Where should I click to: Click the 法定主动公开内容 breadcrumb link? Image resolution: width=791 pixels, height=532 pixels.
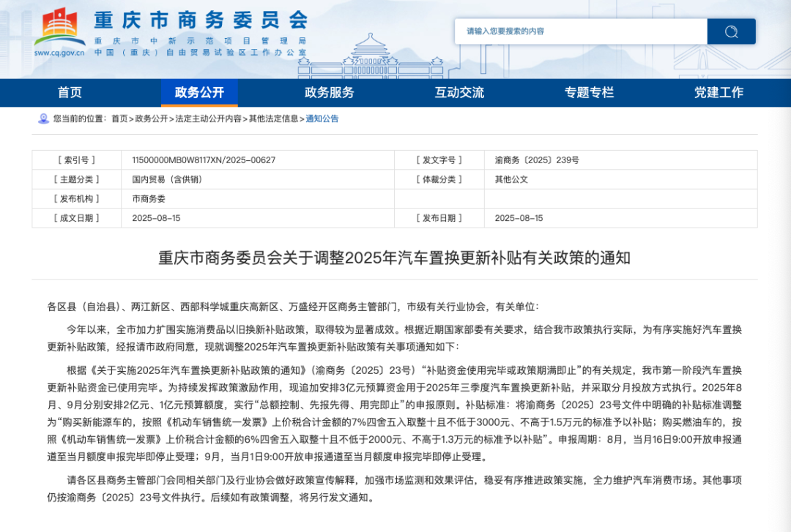[x=208, y=119]
